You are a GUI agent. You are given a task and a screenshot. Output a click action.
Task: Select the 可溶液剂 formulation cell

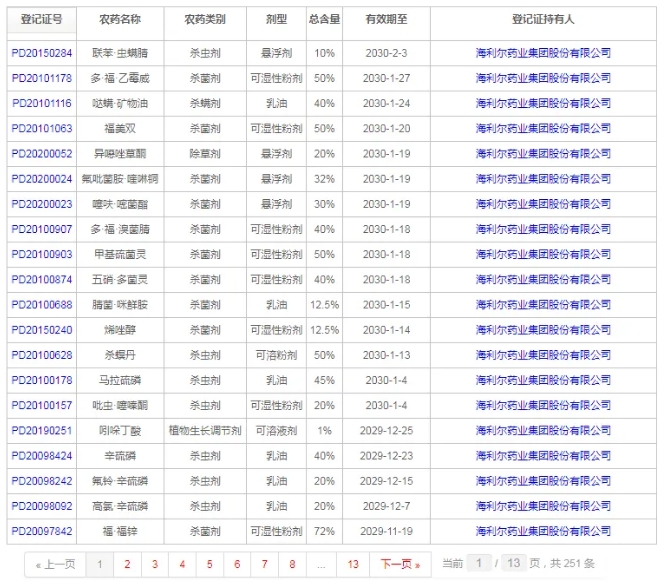coord(276,431)
